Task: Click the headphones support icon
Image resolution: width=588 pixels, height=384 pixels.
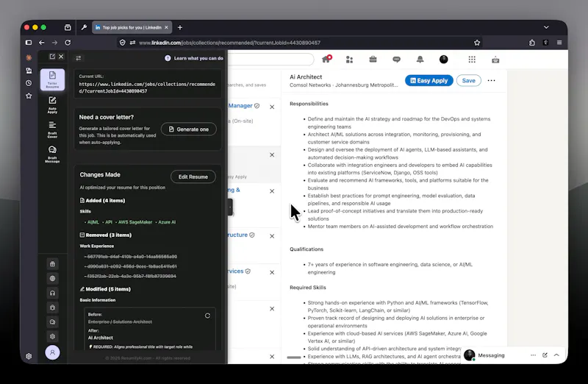Action: [52, 293]
